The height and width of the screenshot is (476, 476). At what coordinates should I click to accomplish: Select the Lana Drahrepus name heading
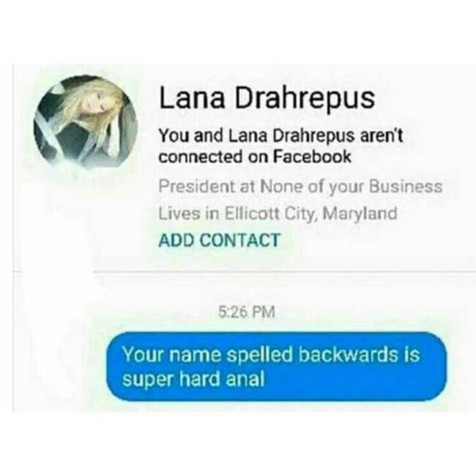(x=267, y=98)
